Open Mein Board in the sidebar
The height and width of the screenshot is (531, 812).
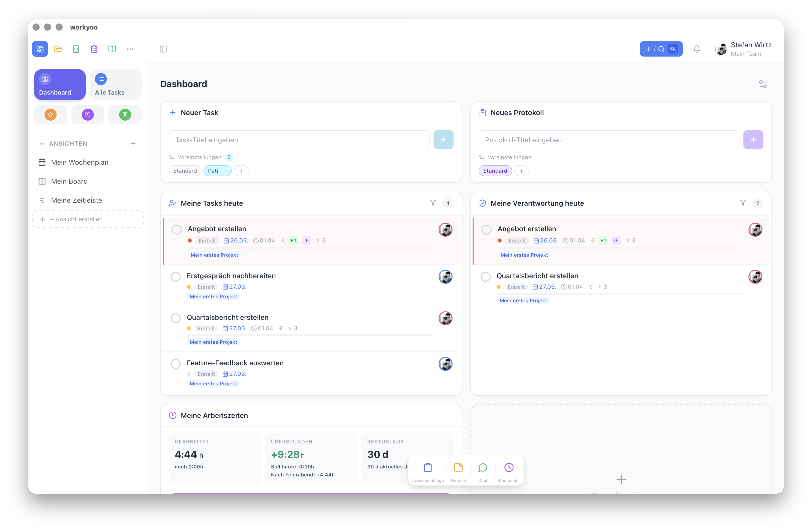(69, 181)
